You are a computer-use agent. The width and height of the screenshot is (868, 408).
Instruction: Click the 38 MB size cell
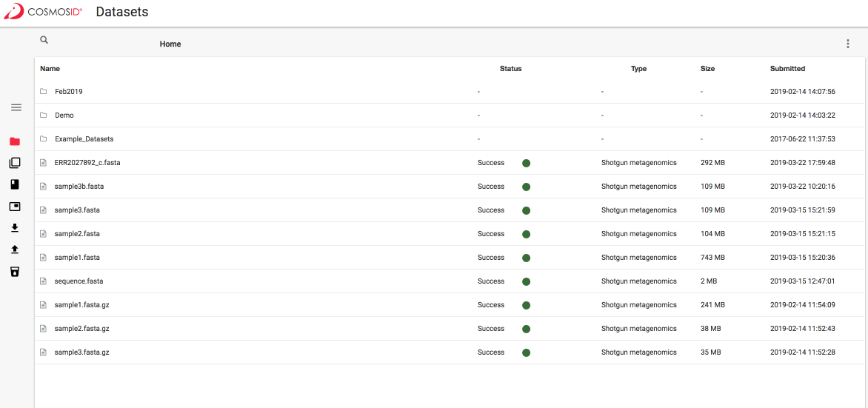[711, 328]
